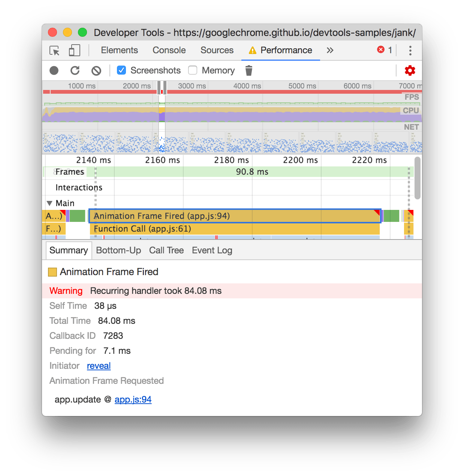
Task: Open capture settings via red gear
Action: coord(410,70)
